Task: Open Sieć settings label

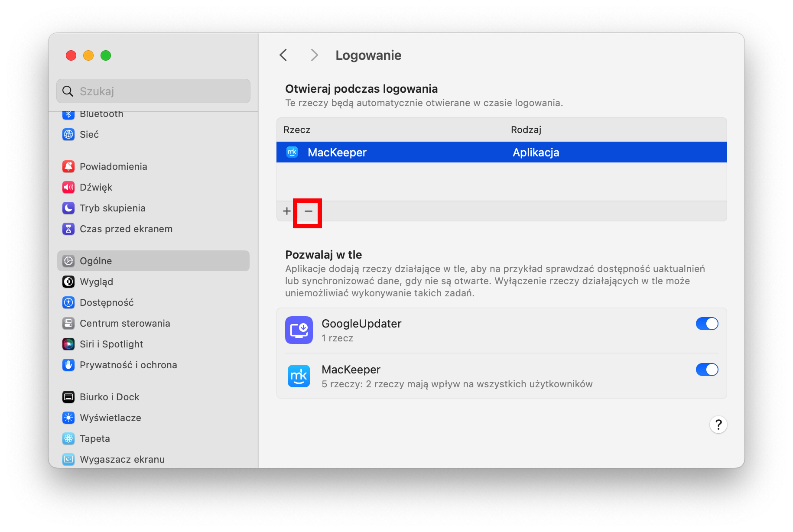Action: click(x=89, y=134)
